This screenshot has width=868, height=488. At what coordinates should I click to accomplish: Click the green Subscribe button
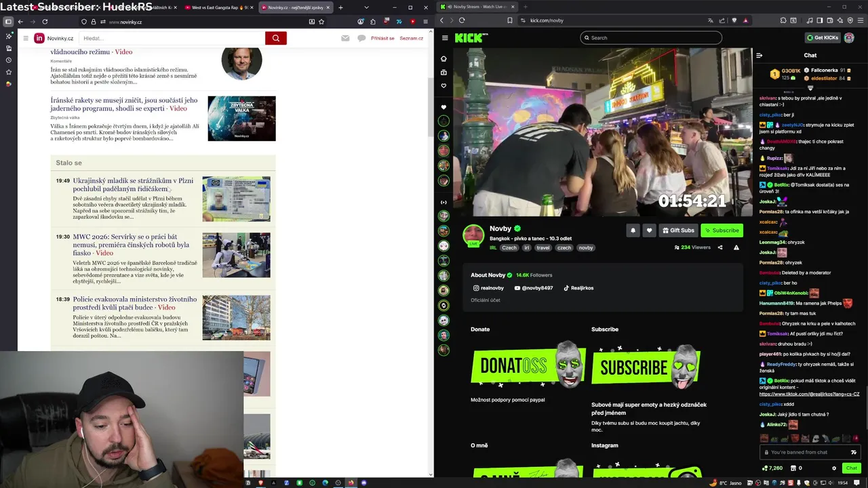722,230
